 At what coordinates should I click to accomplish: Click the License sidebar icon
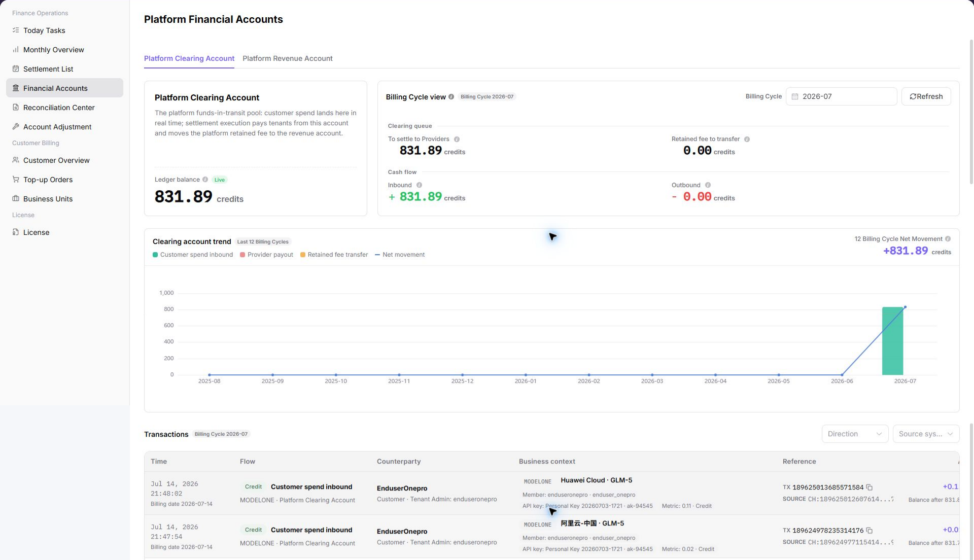(16, 232)
